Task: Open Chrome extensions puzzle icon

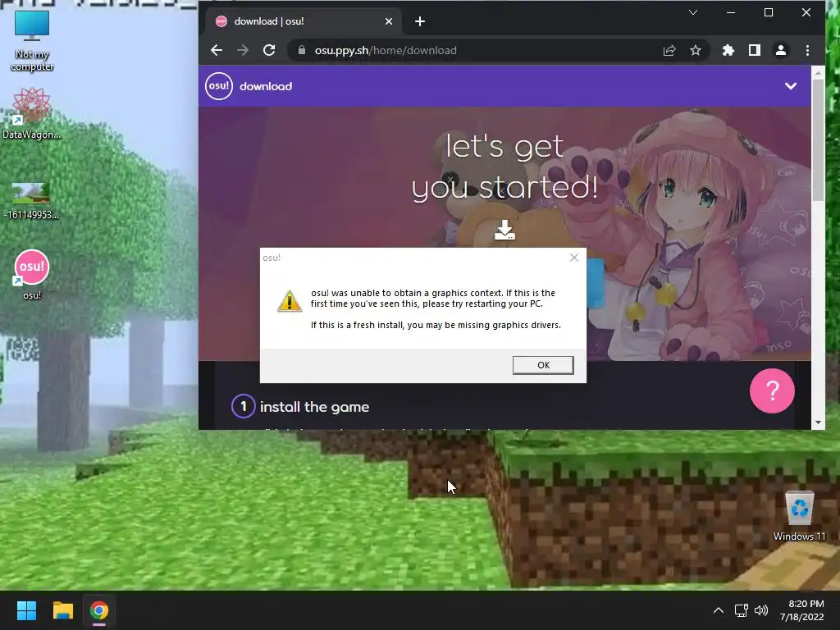Action: (728, 50)
